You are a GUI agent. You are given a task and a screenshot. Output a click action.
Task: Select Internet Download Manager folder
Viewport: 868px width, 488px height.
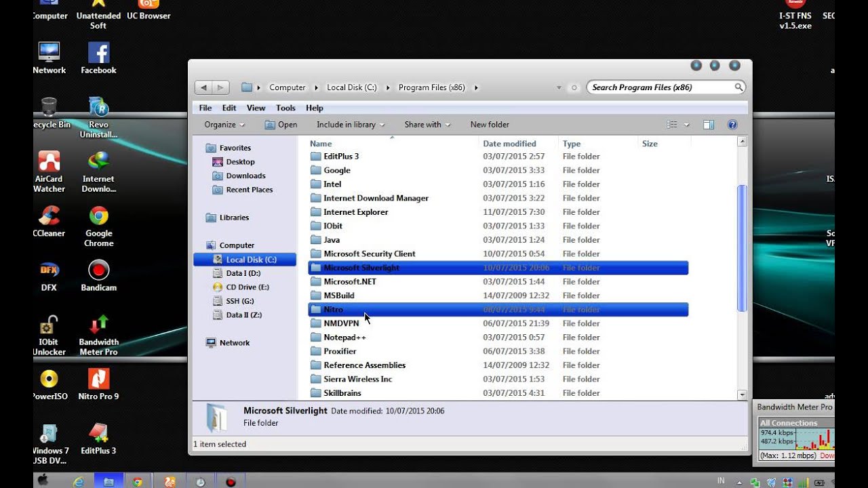(498, 198)
